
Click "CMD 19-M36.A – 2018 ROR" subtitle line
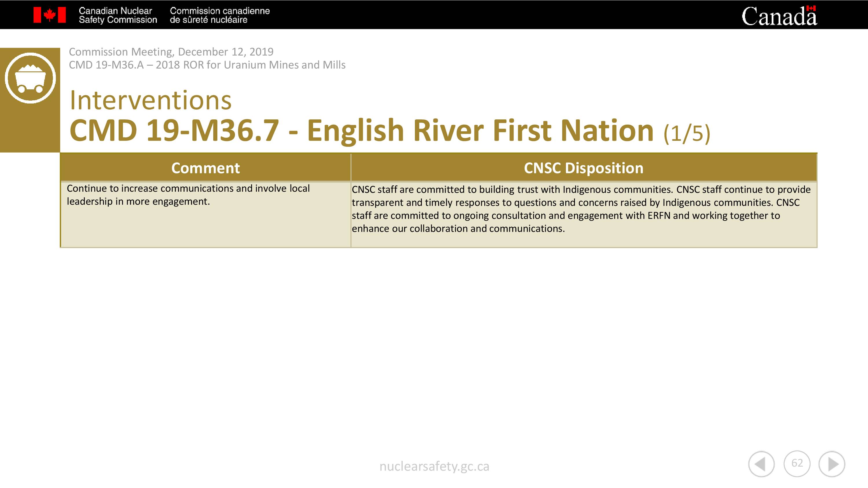(207, 65)
